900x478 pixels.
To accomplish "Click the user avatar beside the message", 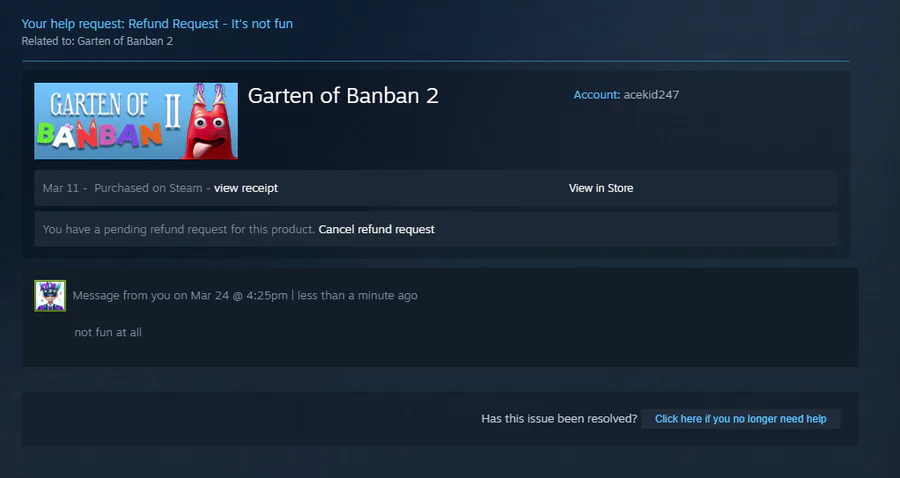I will pyautogui.click(x=50, y=296).
